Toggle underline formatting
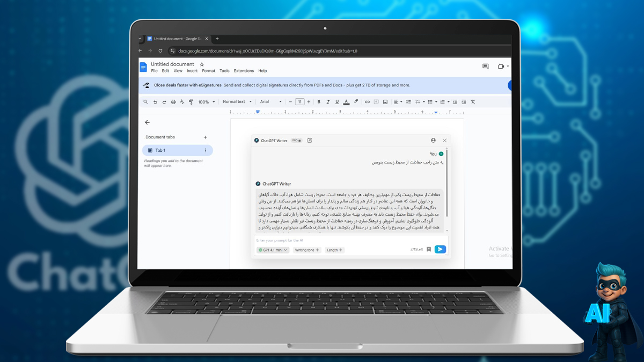This screenshot has width=644, height=362. [337, 102]
